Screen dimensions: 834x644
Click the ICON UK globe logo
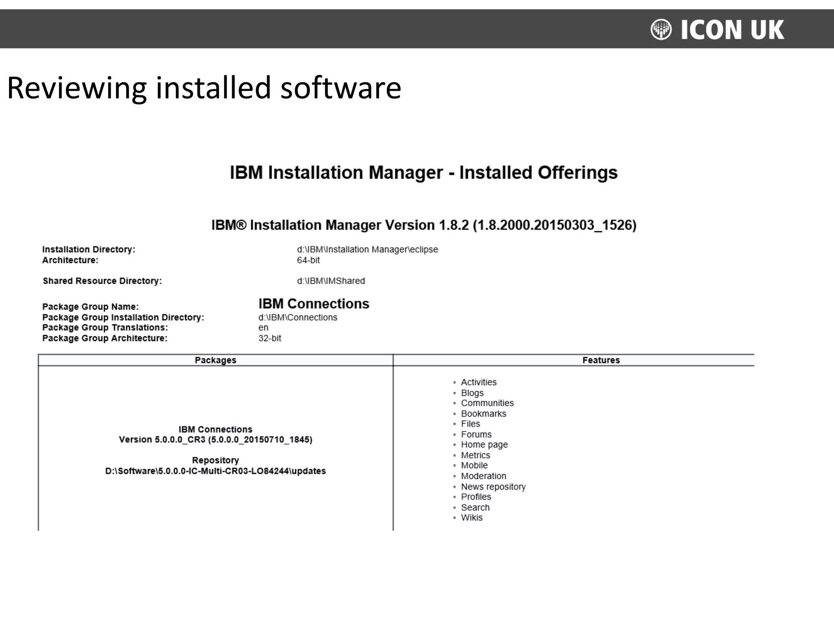pos(661,30)
